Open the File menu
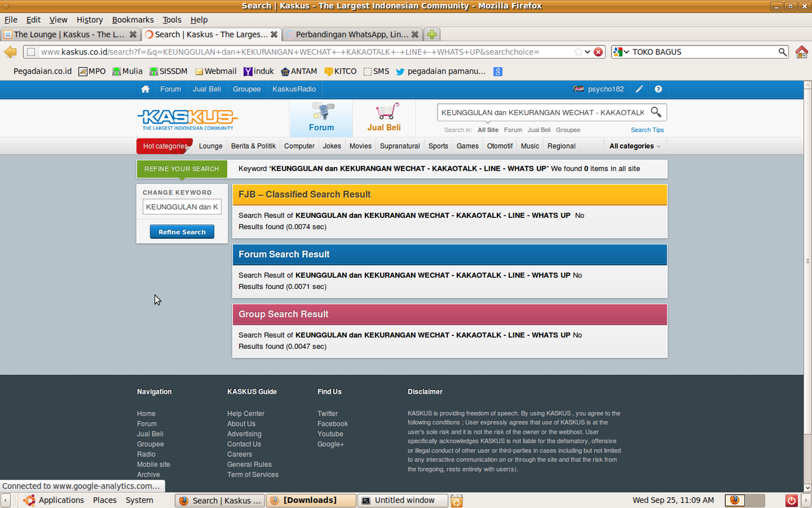The width and height of the screenshot is (812, 508). pos(11,20)
